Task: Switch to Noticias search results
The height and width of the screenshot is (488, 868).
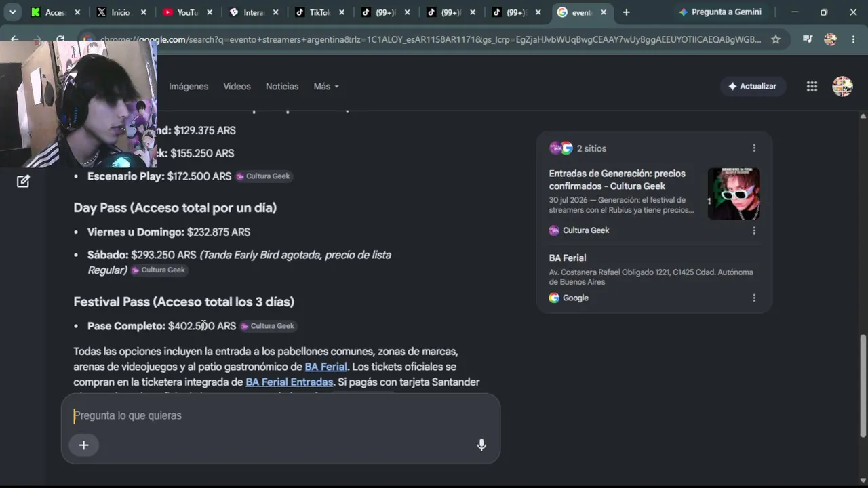Action: 282,86
